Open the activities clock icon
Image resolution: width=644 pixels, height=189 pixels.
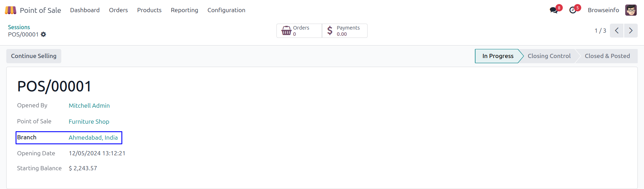tap(573, 10)
